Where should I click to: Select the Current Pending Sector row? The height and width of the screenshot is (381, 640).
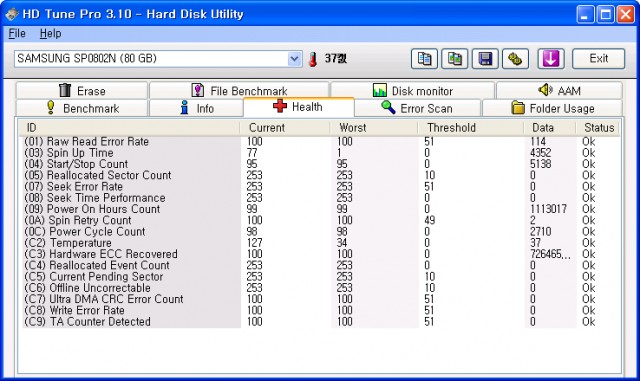coord(320,277)
